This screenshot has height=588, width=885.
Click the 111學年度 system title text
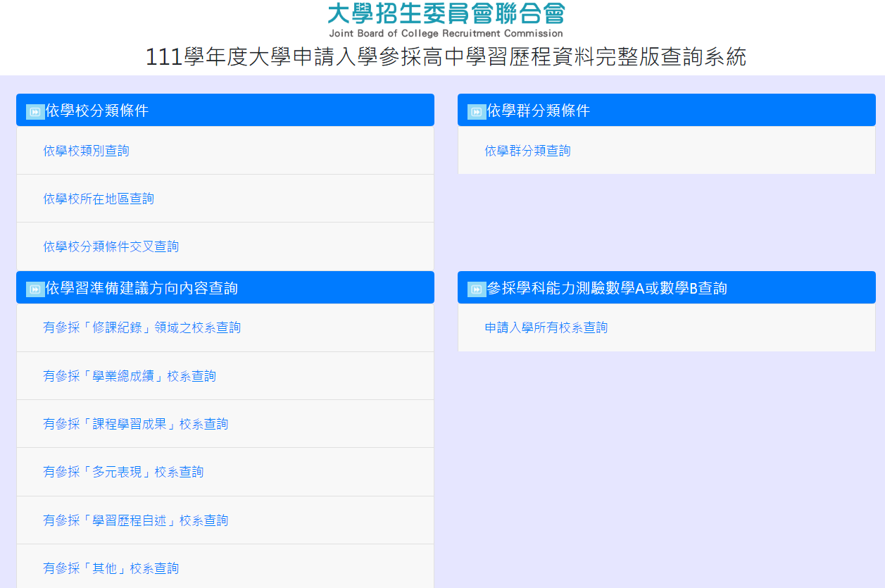[x=446, y=56]
